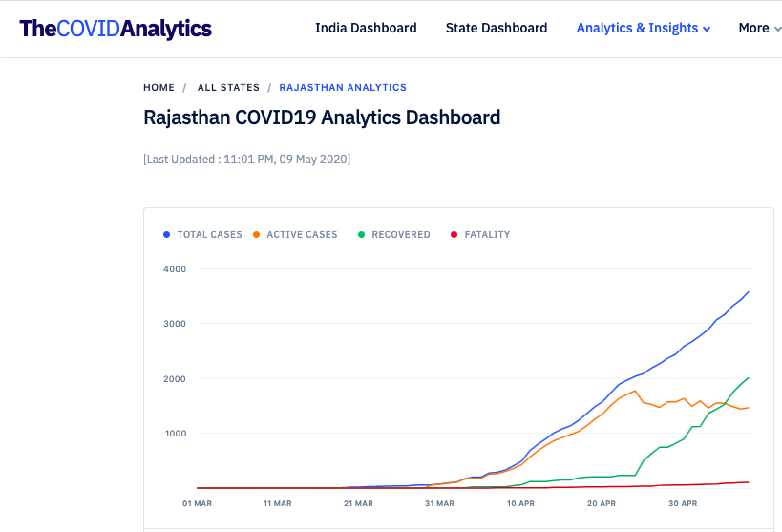Click the 30 APR x-axis label
The width and height of the screenshot is (782, 532).
click(x=683, y=503)
